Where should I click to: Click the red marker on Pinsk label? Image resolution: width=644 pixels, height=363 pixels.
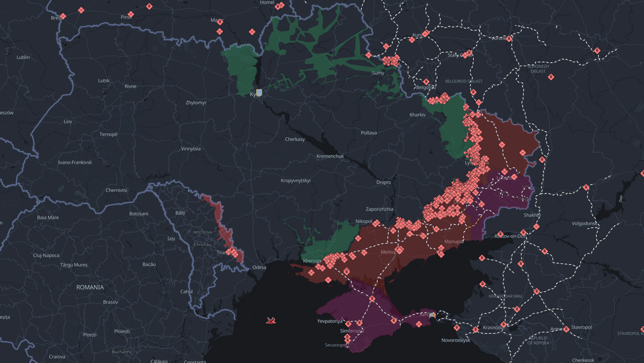click(131, 14)
